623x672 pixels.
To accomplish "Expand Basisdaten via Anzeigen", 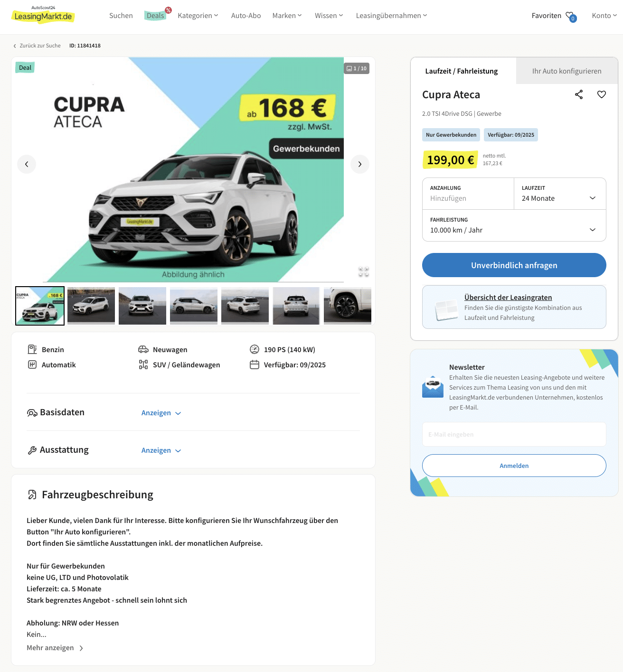I will coord(161,413).
